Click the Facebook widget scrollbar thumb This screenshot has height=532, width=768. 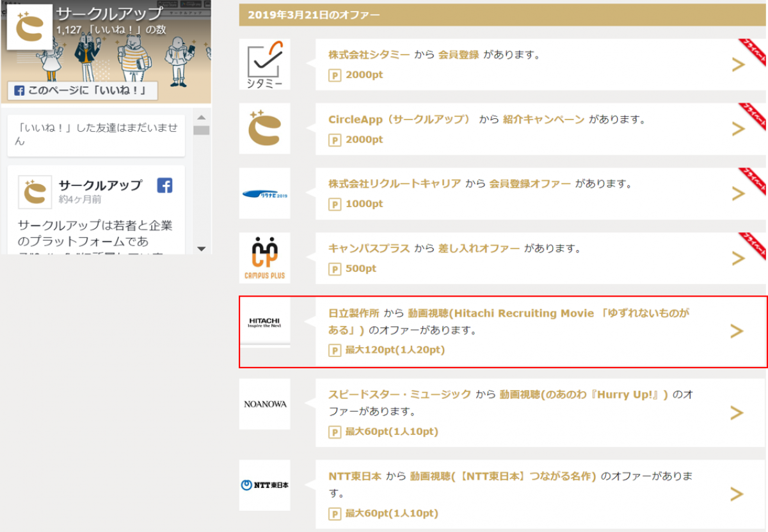(202, 130)
